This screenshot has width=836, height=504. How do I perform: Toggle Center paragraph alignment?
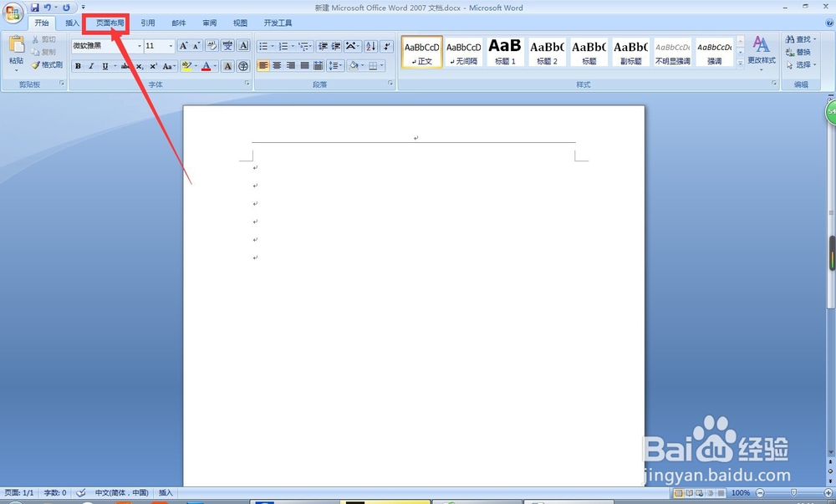277,65
